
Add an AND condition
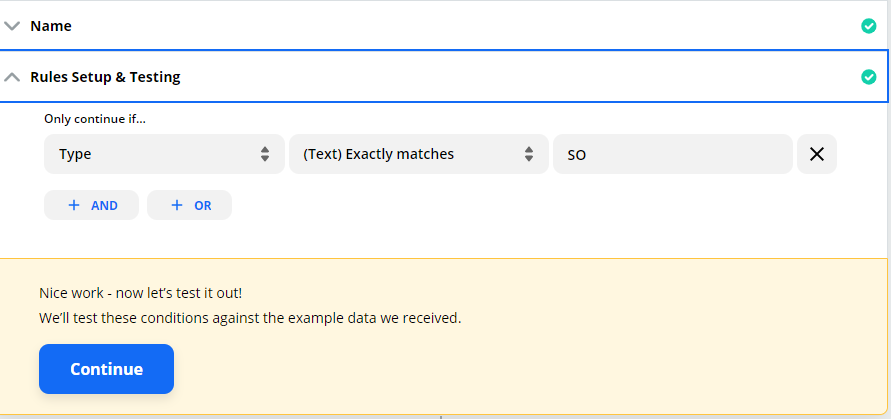(x=91, y=205)
